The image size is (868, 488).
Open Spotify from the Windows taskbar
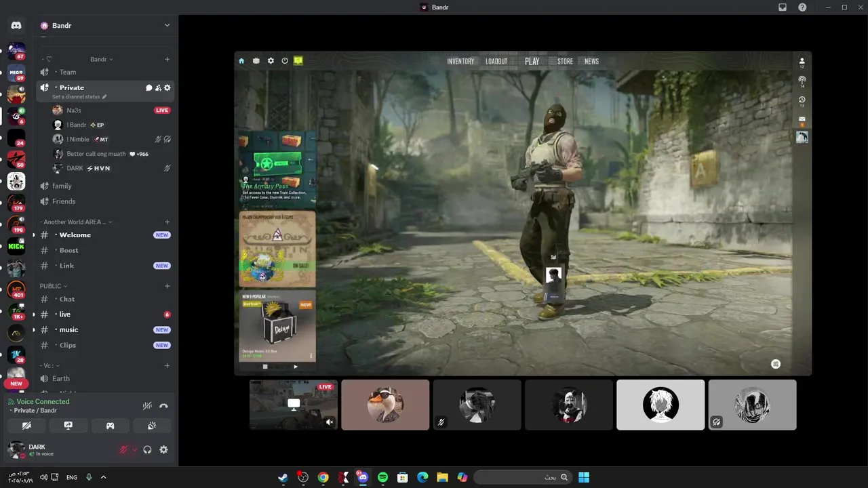[x=382, y=477]
